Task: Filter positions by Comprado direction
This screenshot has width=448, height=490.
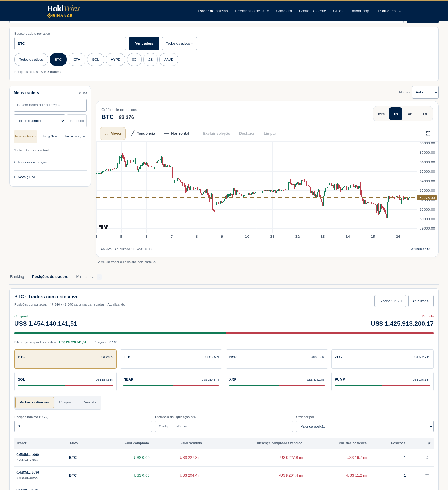Action: (x=67, y=402)
